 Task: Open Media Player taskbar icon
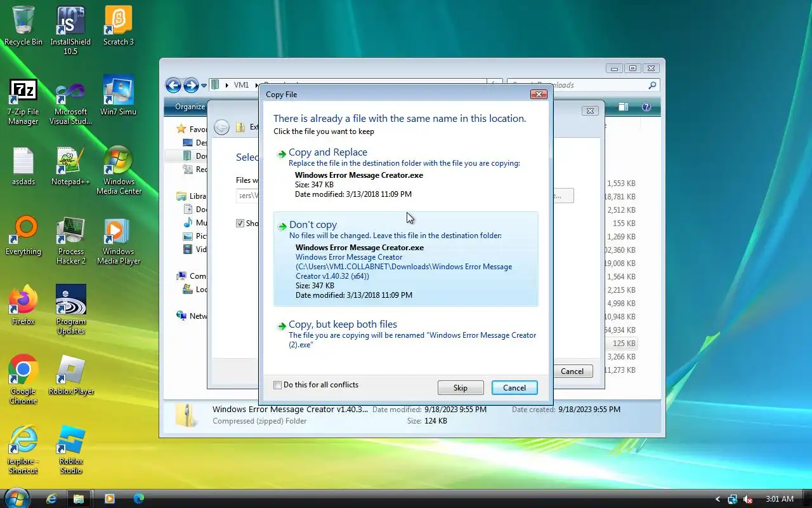coord(109,498)
